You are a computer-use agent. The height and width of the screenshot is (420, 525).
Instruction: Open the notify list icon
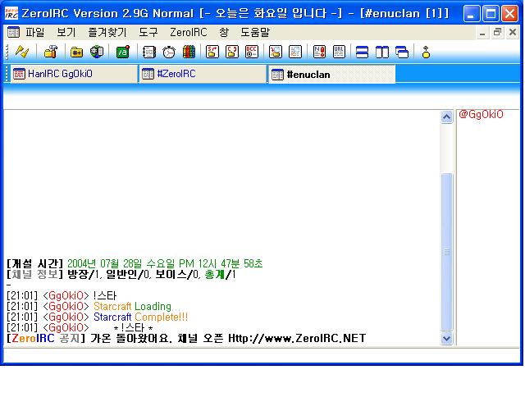pos(319,52)
